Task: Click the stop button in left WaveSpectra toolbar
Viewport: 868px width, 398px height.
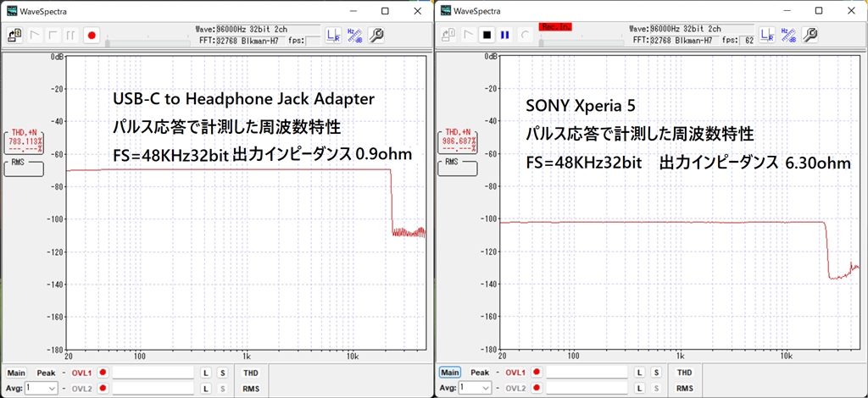Action: (53, 36)
